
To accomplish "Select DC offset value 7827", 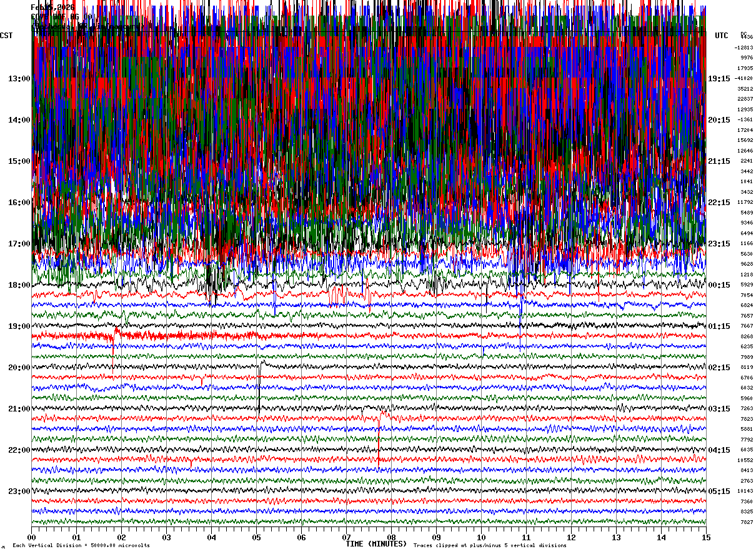I will (747, 522).
